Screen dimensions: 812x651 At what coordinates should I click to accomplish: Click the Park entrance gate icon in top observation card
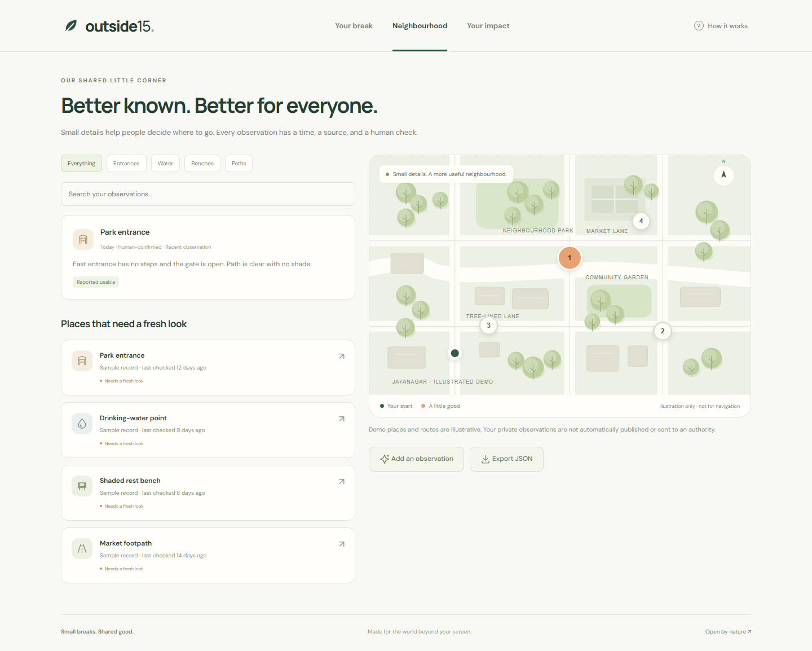[x=83, y=239]
